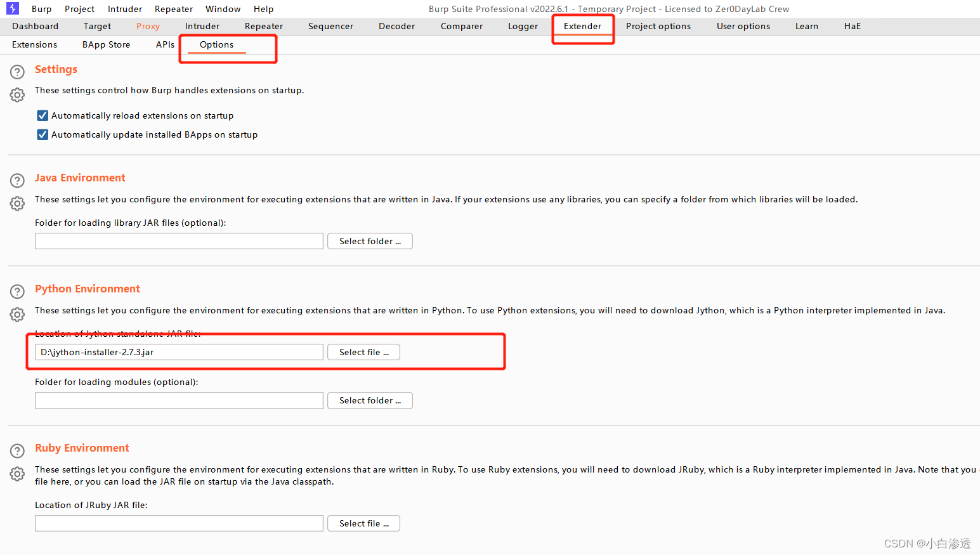Open help icon for the Settings section
980x555 pixels.
pyautogui.click(x=17, y=72)
